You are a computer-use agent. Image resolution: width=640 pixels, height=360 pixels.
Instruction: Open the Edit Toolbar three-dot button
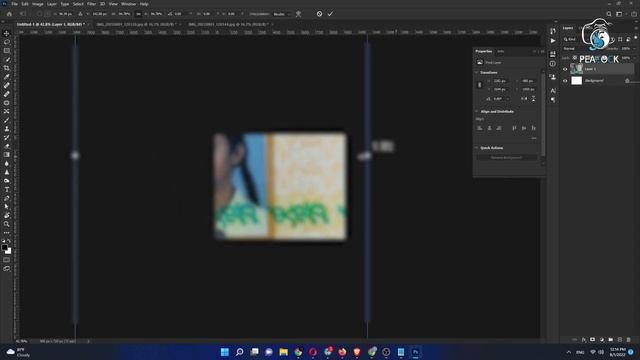7,233
